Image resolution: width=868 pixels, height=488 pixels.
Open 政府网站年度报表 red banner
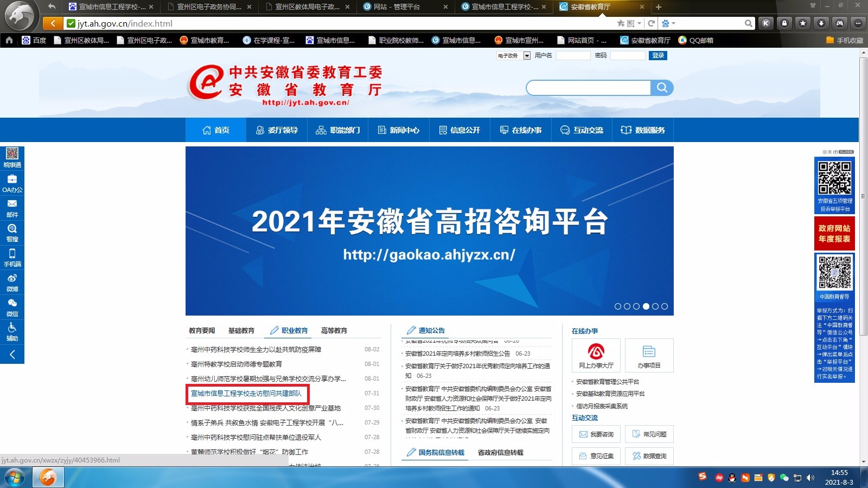click(834, 234)
